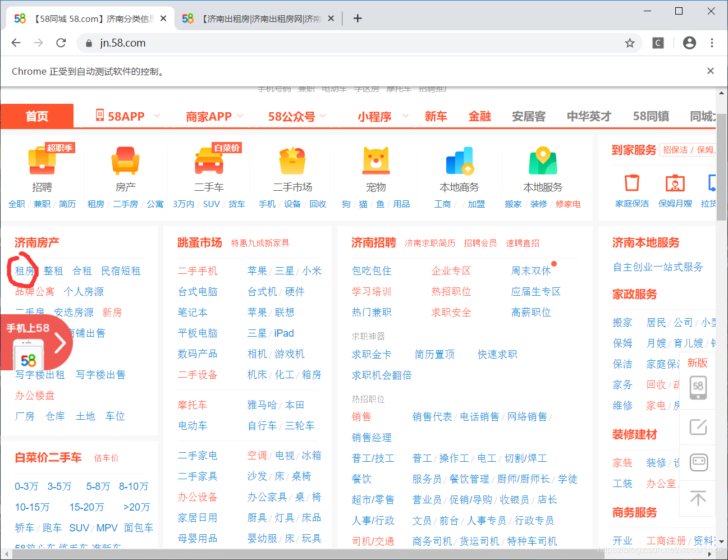This screenshot has height=560, width=728.
Task: Open the 包吃包住 job link
Action: (372, 271)
